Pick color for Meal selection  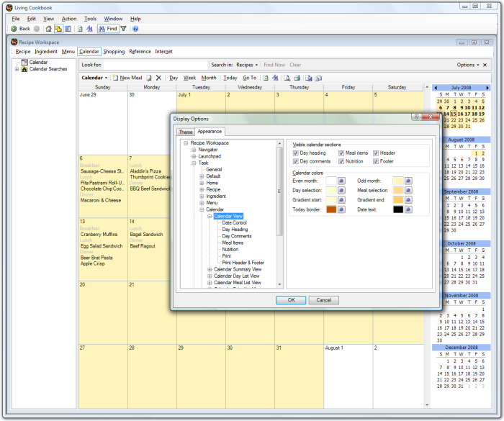coord(408,190)
